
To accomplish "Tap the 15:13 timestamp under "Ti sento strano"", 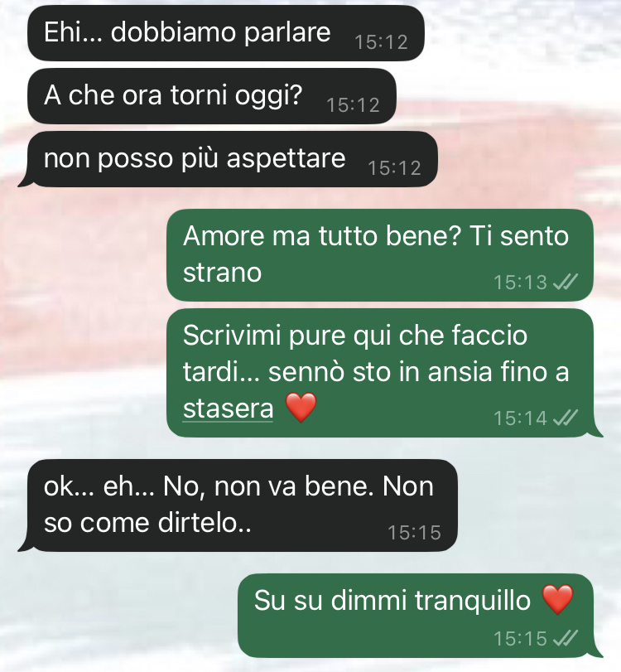I will (520, 283).
